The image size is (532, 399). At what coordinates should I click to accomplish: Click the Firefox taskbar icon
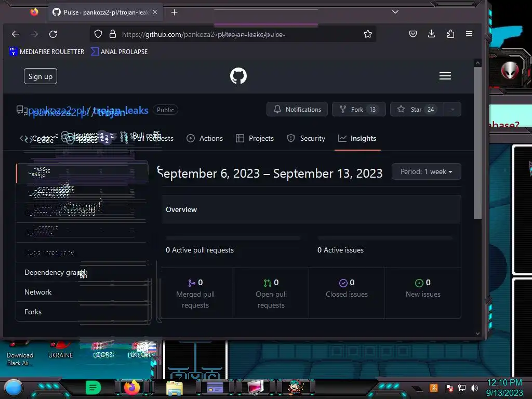pyautogui.click(x=132, y=388)
